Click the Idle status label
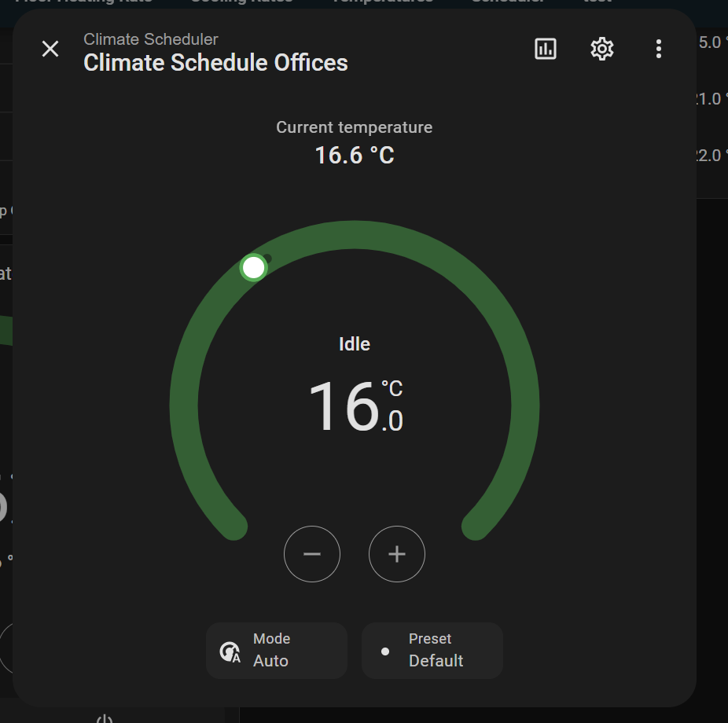Viewport: 728px width, 723px height. click(x=355, y=344)
